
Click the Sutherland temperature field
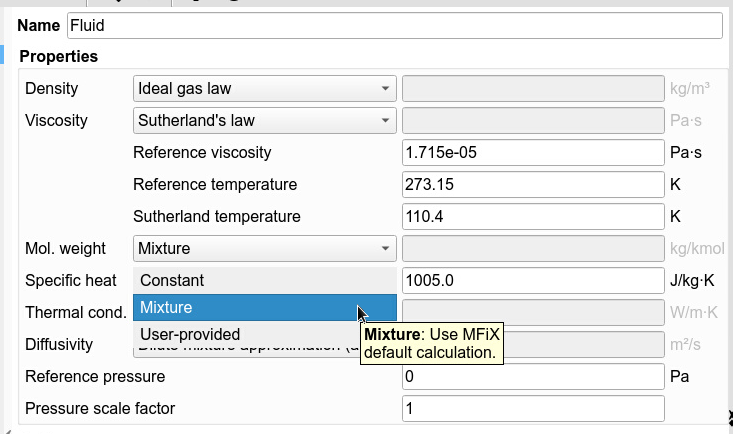pos(532,217)
